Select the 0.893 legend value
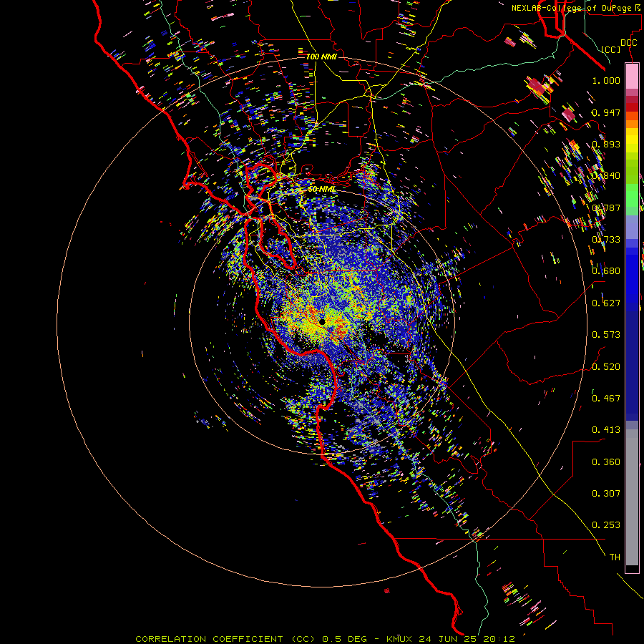Viewport: 644px width, 644px height. point(606,144)
